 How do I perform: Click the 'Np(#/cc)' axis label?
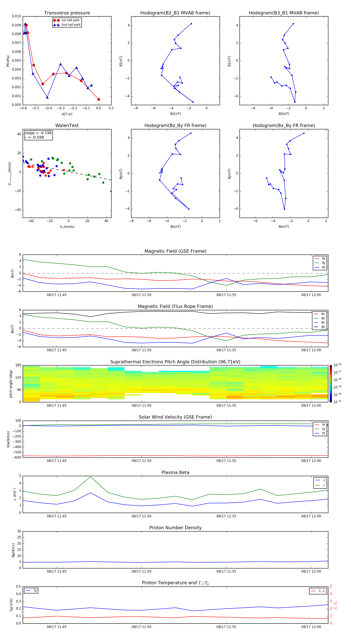pyautogui.click(x=13, y=550)
